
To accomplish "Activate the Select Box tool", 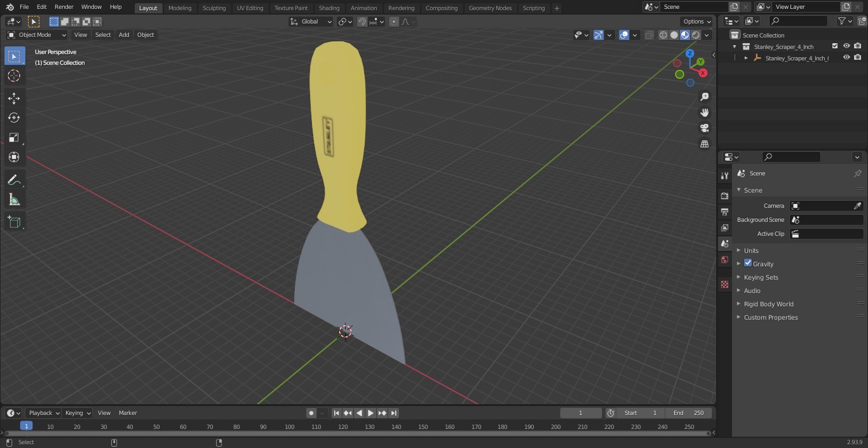I will tap(14, 56).
